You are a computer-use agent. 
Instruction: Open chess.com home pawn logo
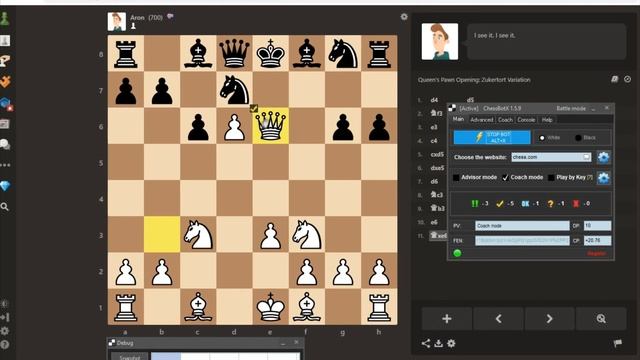coord(4,19)
